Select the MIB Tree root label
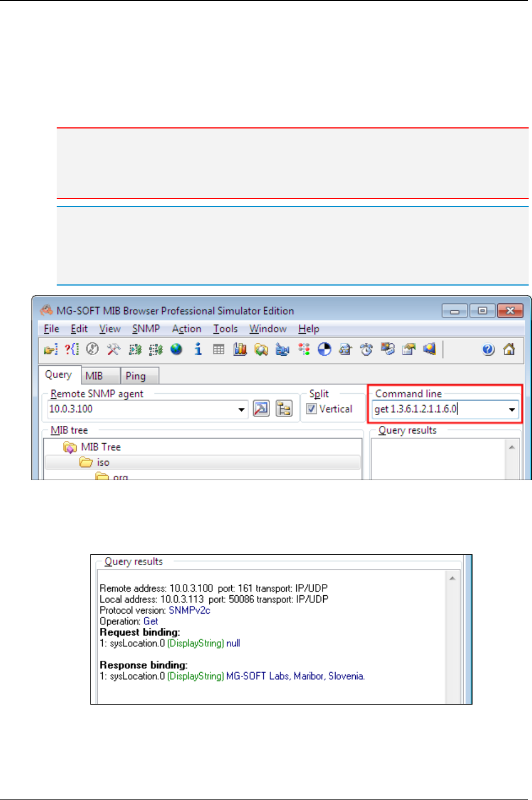Screen dimensions: 532x800 tap(100, 447)
